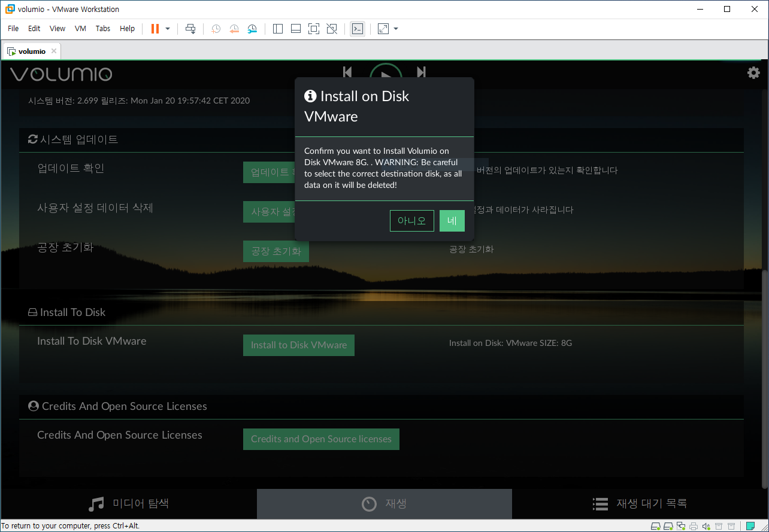Screen dimensions: 769x532
Task: Skip to previous track in Volumio
Action: pyautogui.click(x=347, y=72)
